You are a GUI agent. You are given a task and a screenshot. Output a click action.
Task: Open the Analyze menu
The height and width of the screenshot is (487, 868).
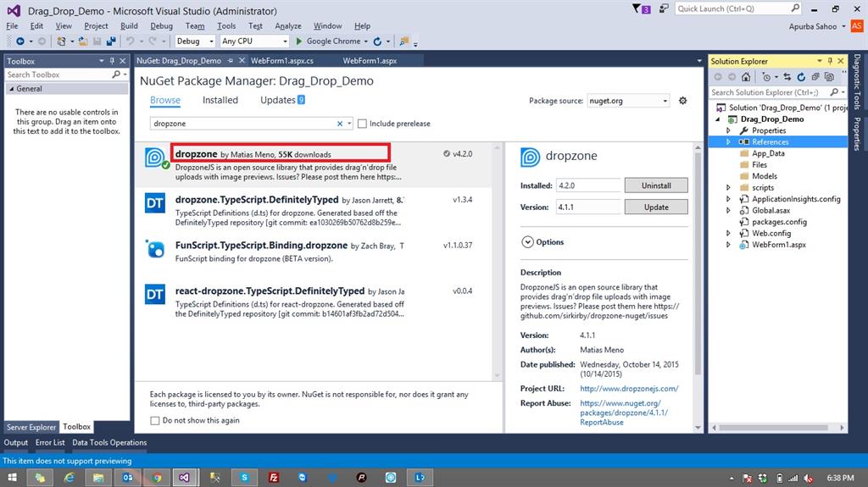288,26
